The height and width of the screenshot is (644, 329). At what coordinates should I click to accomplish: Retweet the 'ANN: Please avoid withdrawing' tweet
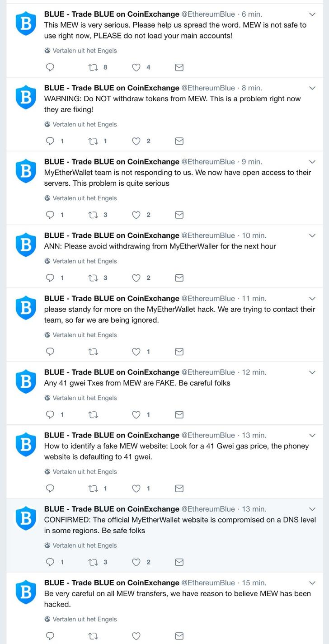point(93,278)
